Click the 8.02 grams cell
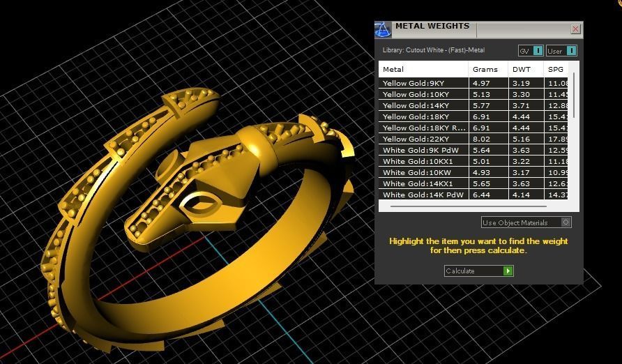Viewport: 622px width, 364px height. click(488, 139)
